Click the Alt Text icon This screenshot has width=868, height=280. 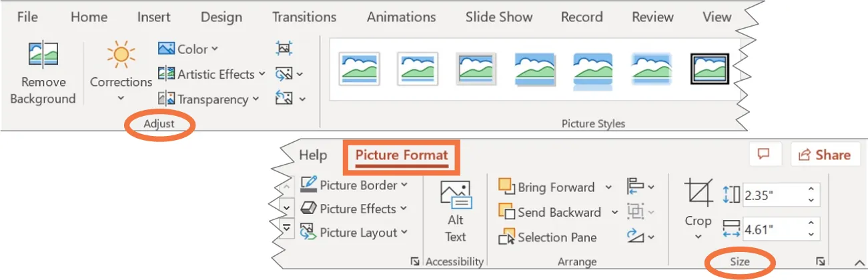pyautogui.click(x=456, y=196)
